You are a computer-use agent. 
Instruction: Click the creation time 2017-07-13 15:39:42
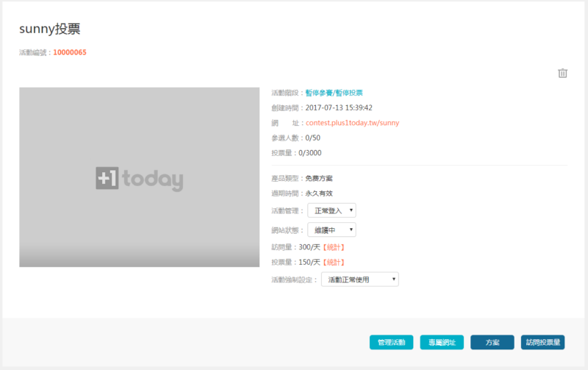(x=339, y=107)
